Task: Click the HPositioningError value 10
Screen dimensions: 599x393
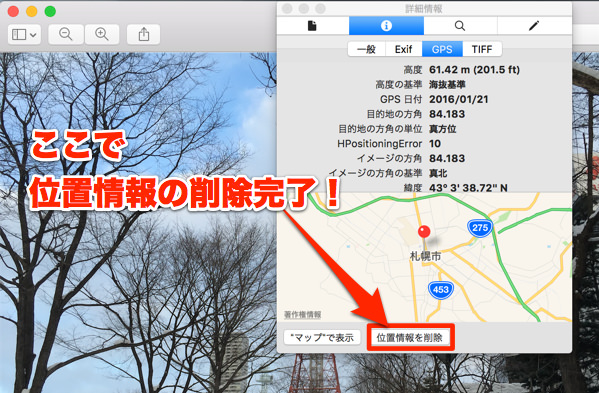Action: [435, 144]
